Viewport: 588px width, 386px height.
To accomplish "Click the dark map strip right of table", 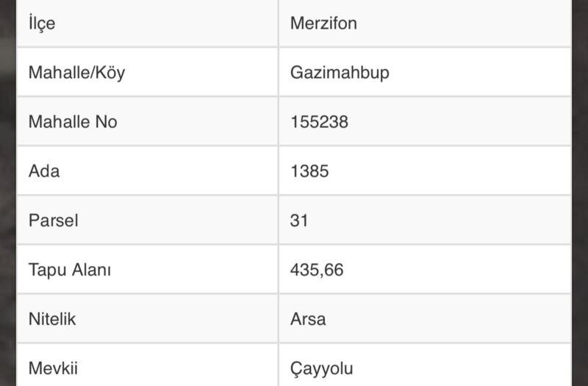I will point(580,191).
